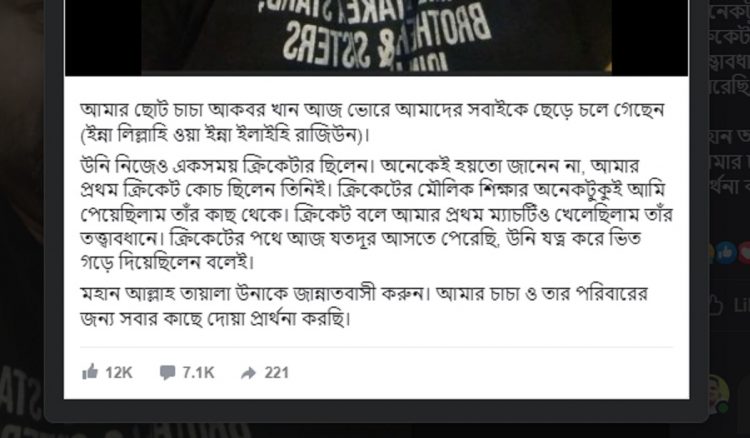Open the 7.1K comments count
The width and height of the screenshot is (750, 438).
coord(198,372)
